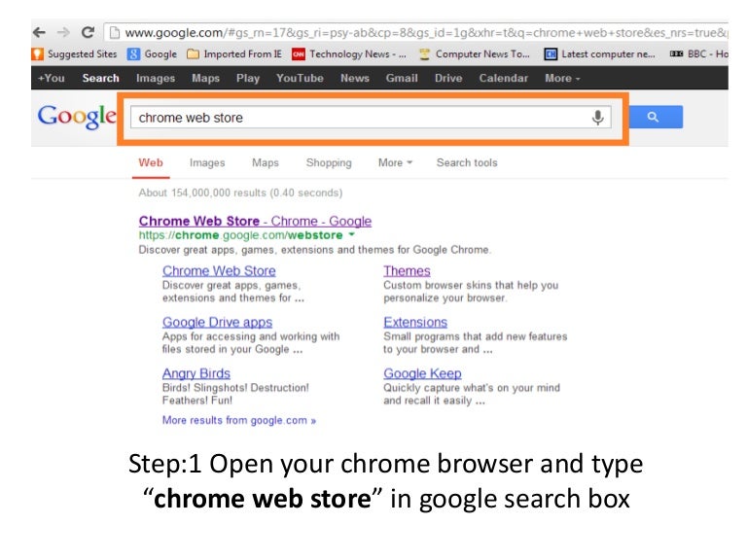Expand the More menu in black bar
The image size is (747, 560).
562,78
